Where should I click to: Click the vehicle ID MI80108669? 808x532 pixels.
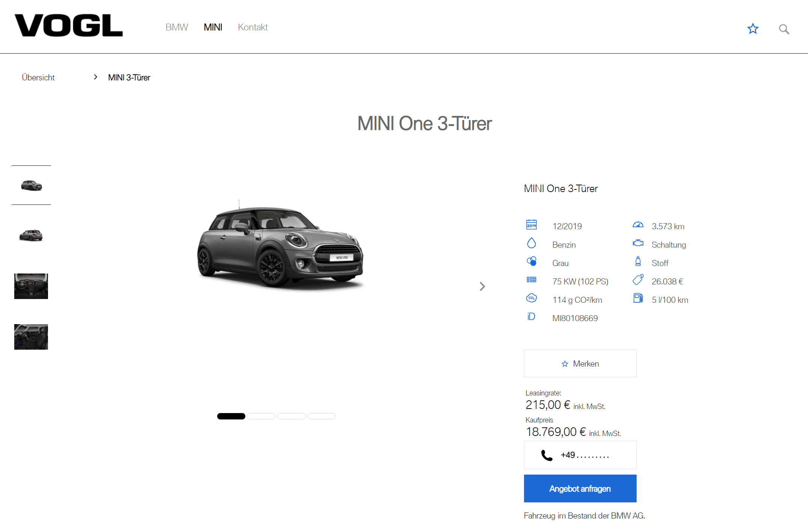[575, 318]
